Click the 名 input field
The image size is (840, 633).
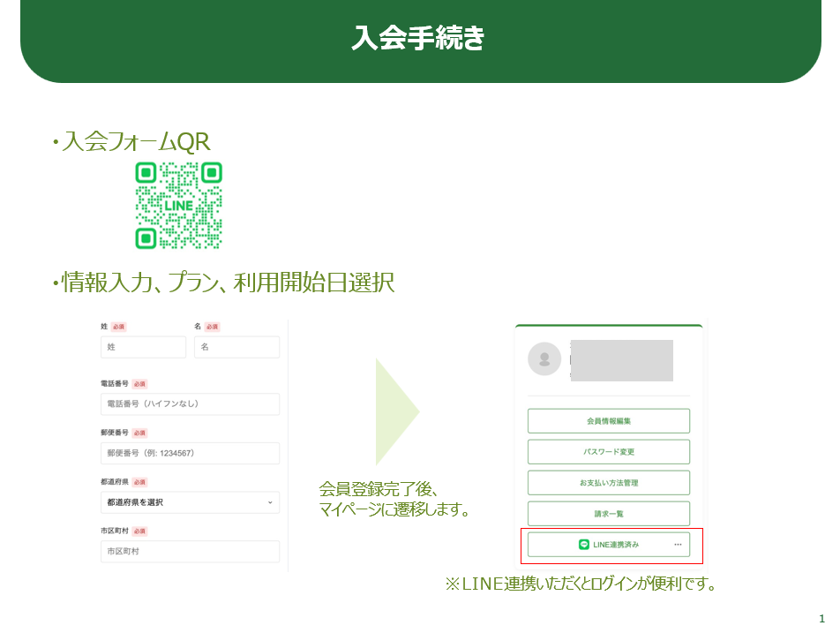click(236, 347)
